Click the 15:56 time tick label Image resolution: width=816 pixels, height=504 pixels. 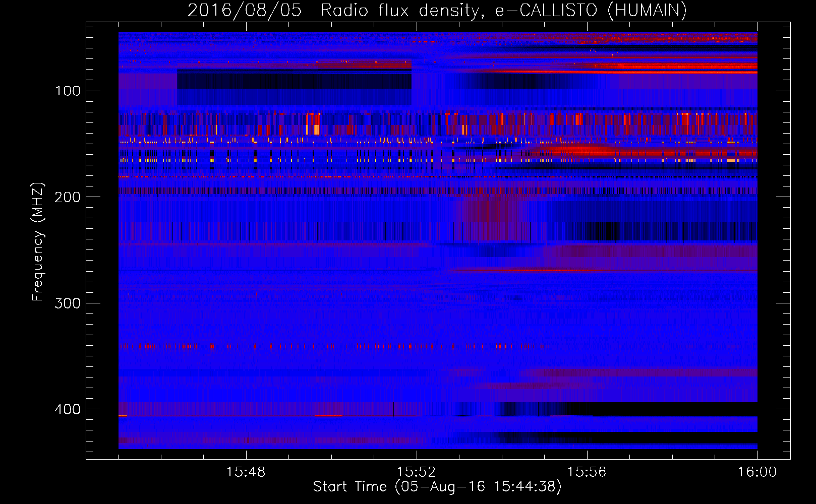pyautogui.click(x=587, y=472)
